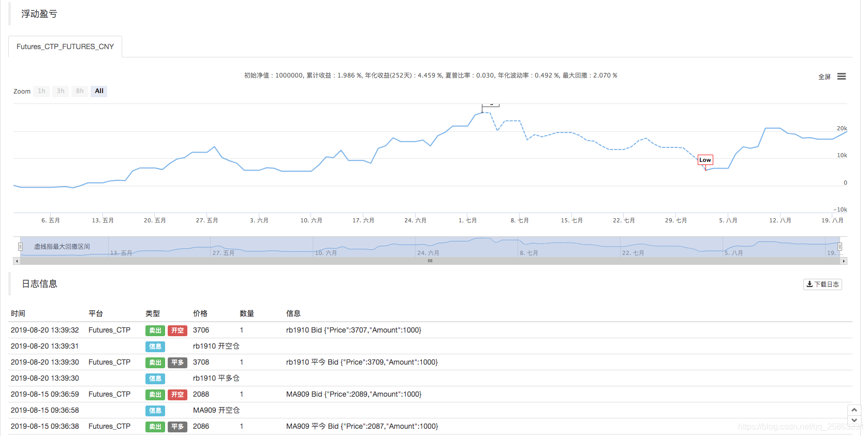The height and width of the screenshot is (436, 868).
Task: Click the 虚线指最大回撤区间 legend text
Action: click(62, 247)
